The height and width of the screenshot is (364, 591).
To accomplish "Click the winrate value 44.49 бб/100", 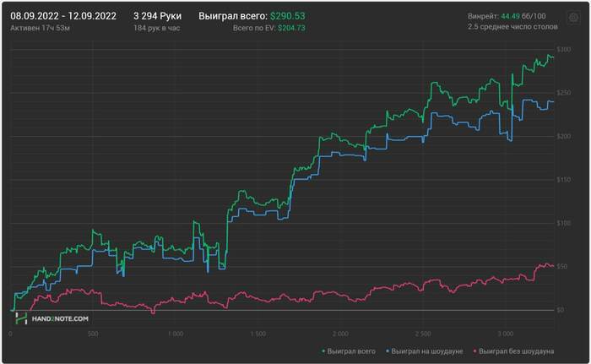I will tap(523, 16).
